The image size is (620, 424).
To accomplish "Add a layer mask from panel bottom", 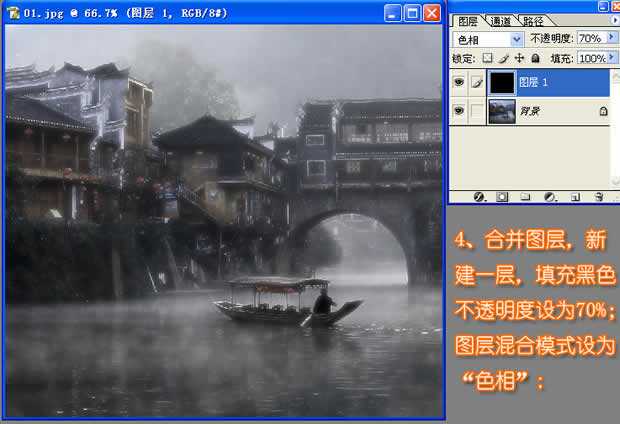I will (x=502, y=197).
